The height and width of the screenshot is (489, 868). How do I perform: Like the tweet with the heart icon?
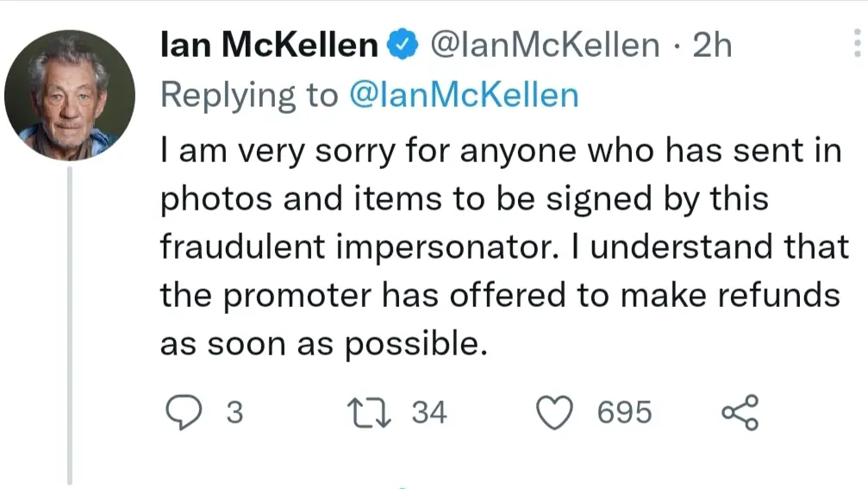pos(555,412)
